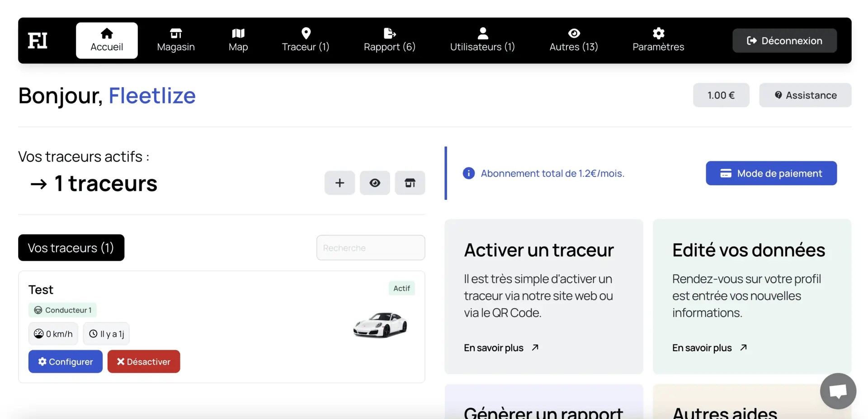Open Assistance help button
Viewport: 868px width, 419px height.
tap(805, 95)
